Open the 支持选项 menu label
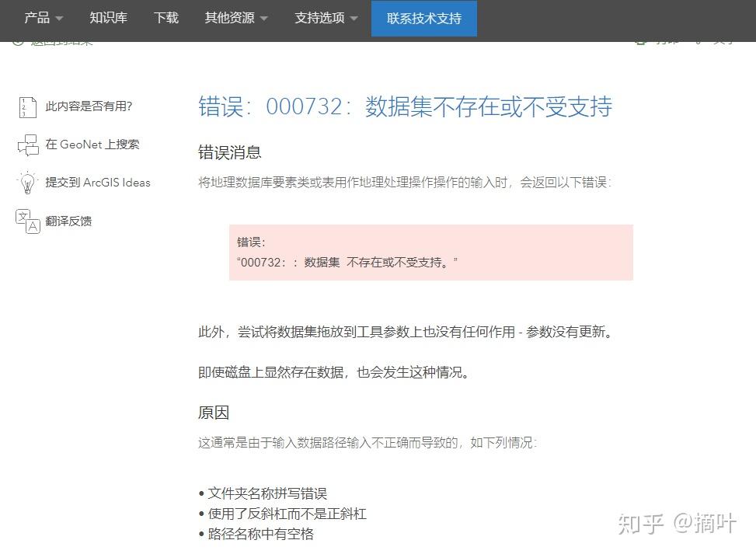 pos(319,19)
